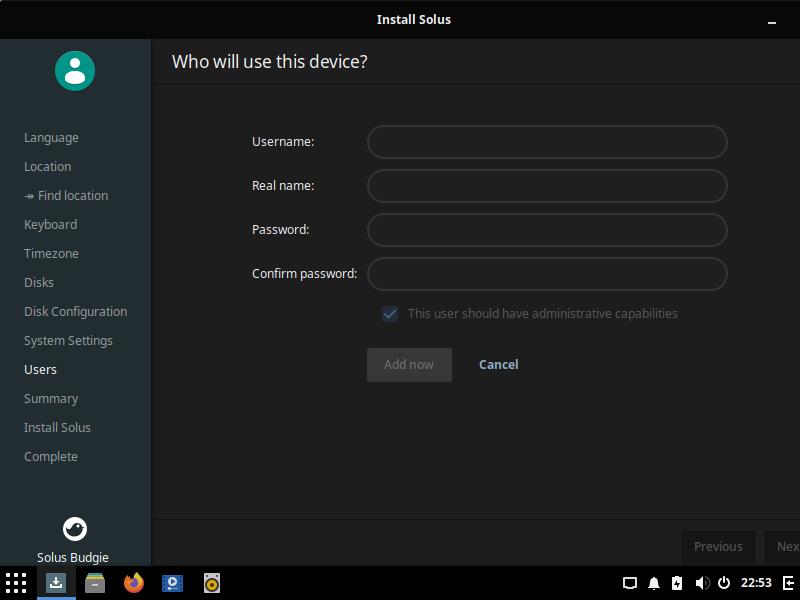Click the 'Real name:' label

click(x=283, y=186)
